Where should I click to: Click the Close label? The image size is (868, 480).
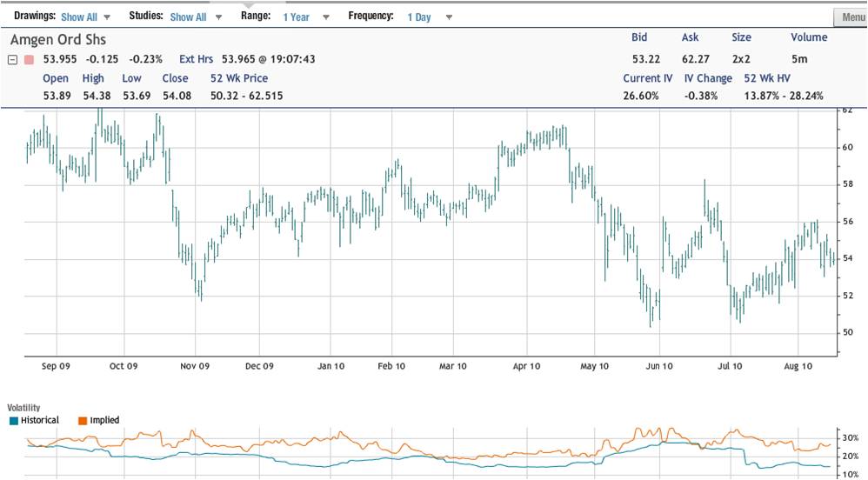point(175,78)
